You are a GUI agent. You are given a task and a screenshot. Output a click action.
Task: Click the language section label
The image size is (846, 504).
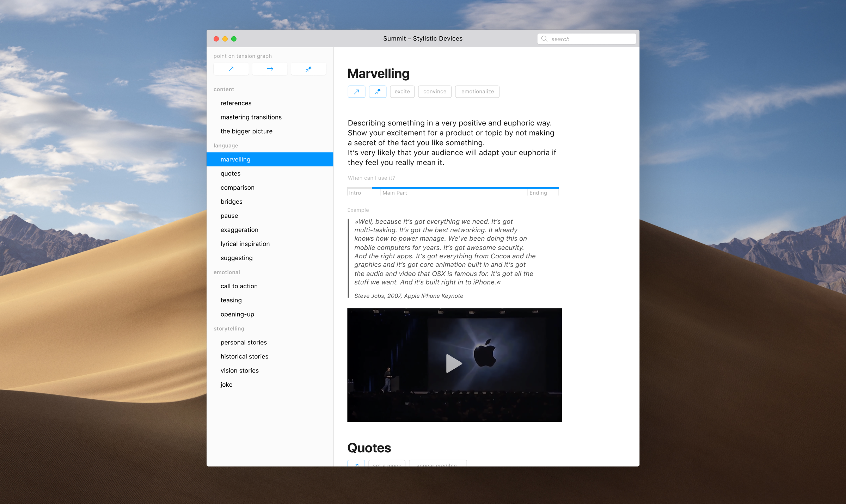coord(226,146)
